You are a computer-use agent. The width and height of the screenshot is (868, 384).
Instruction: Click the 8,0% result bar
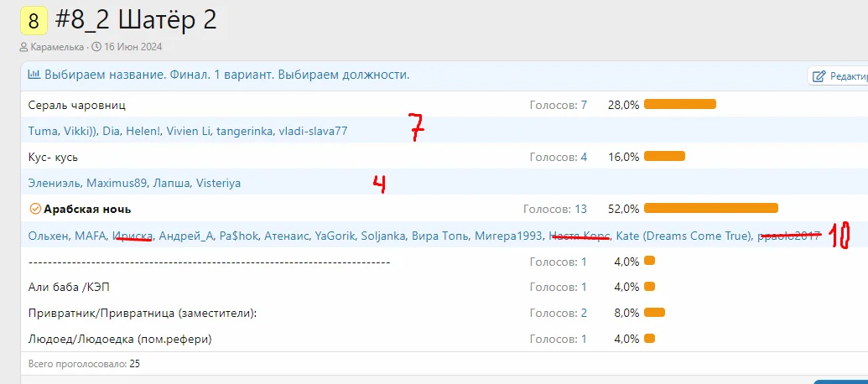(x=654, y=313)
